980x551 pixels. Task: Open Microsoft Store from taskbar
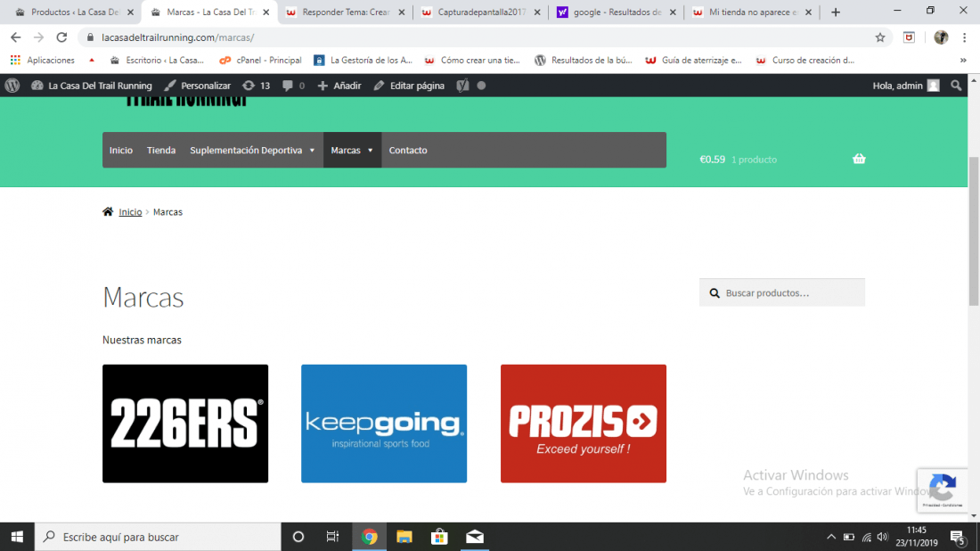click(x=439, y=537)
